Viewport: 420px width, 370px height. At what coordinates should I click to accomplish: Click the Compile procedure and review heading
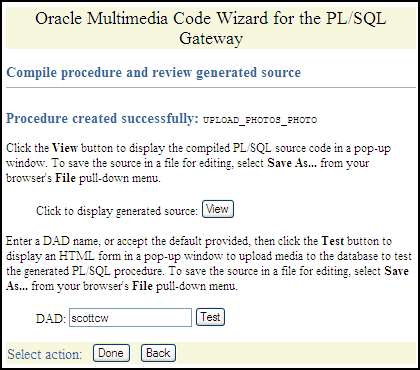click(154, 73)
